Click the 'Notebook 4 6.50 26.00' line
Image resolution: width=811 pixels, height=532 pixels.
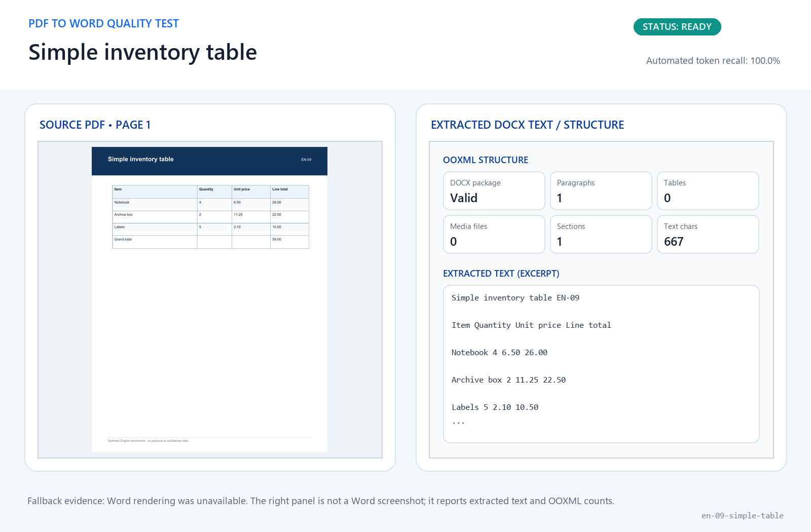499,353
